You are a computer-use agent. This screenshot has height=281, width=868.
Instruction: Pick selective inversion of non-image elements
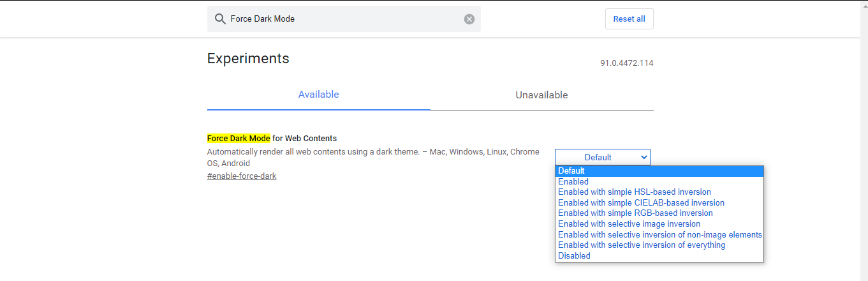pos(659,235)
